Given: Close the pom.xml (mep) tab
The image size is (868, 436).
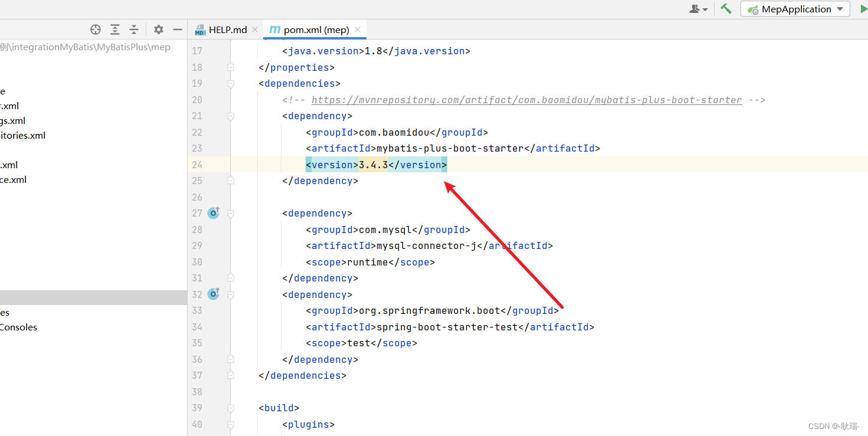Looking at the screenshot, I should [358, 29].
